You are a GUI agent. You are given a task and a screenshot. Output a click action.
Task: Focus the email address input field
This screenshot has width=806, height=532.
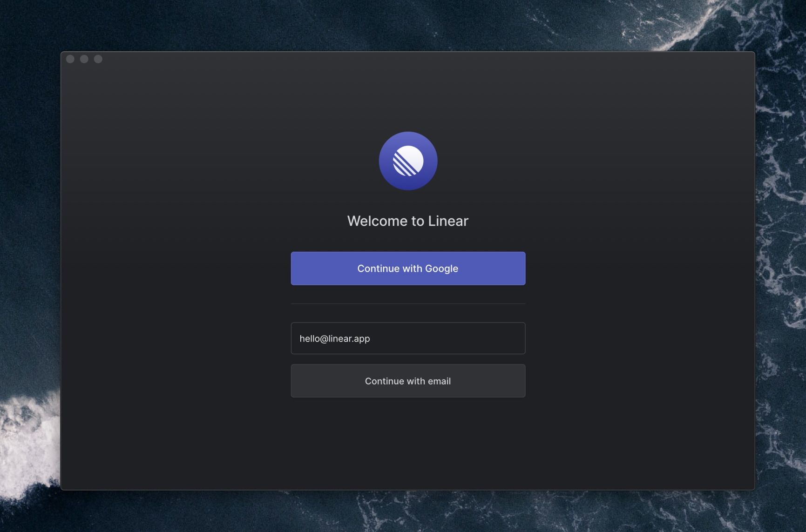pyautogui.click(x=408, y=338)
